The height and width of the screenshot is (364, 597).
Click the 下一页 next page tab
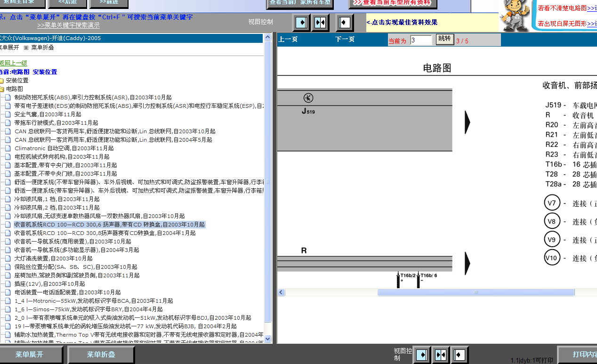tap(345, 40)
